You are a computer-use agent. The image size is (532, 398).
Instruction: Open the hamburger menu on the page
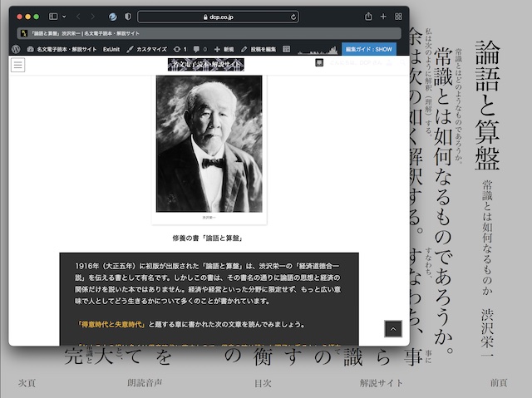click(x=18, y=65)
